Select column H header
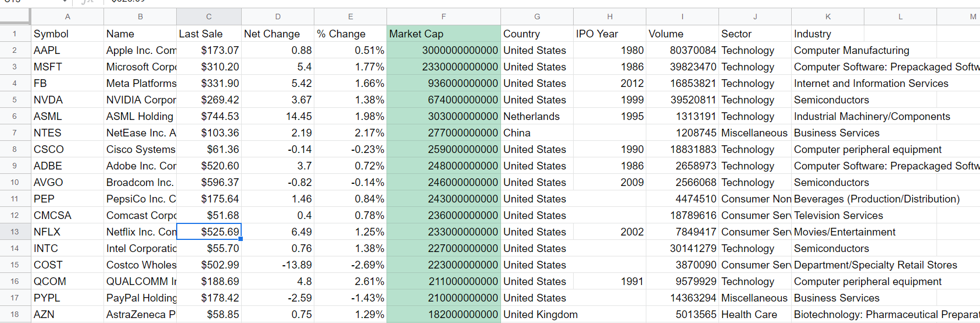 (x=610, y=17)
